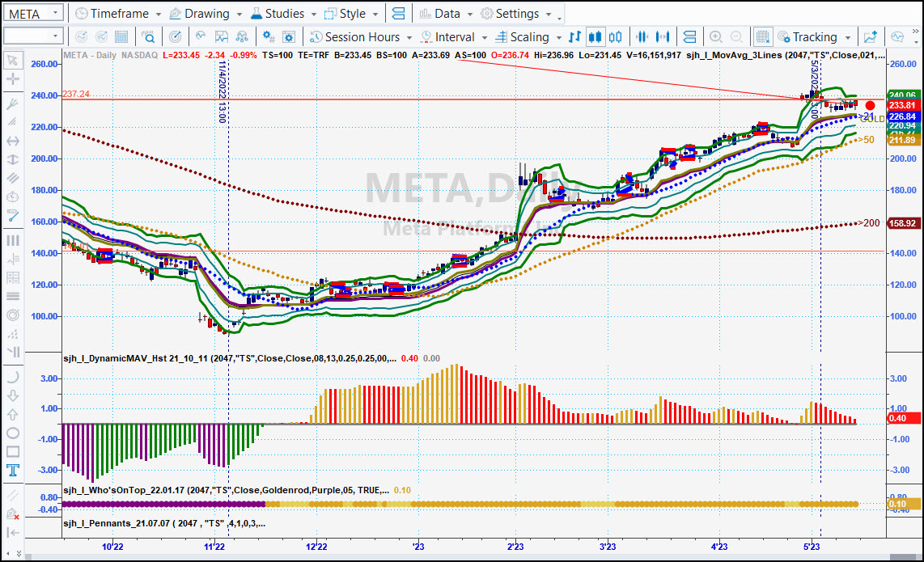Image resolution: width=924 pixels, height=562 pixels.
Task: Select the pointer arrow tool
Action: [12, 60]
